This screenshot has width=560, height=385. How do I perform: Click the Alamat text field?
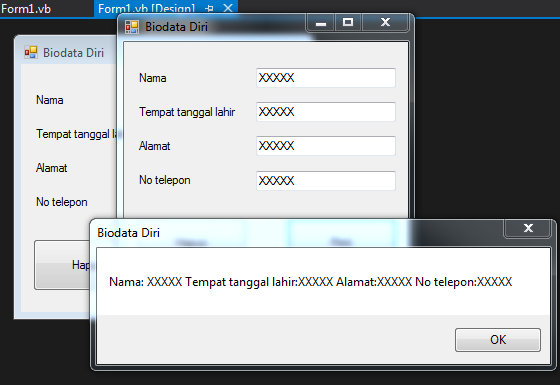(326, 146)
